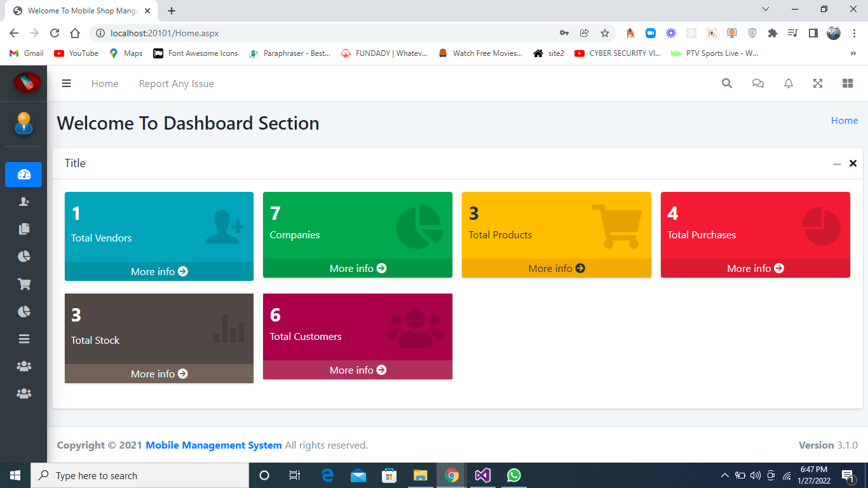Open the notifications bell icon

point(788,83)
